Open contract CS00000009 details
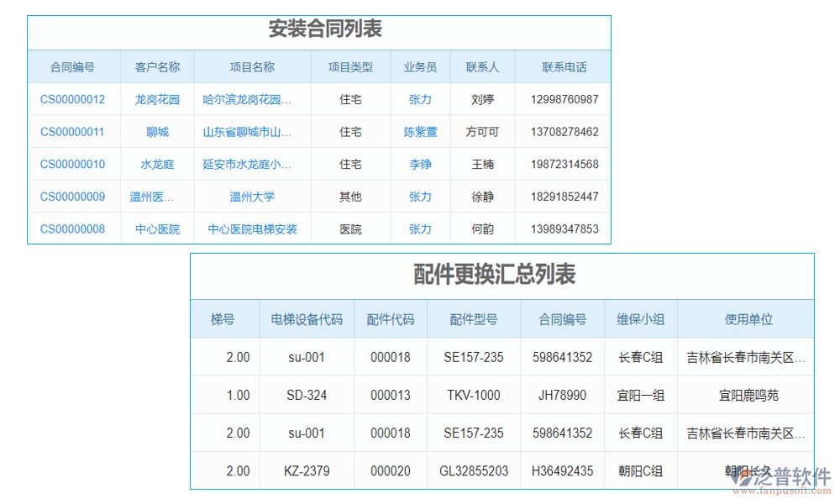 click(x=71, y=196)
